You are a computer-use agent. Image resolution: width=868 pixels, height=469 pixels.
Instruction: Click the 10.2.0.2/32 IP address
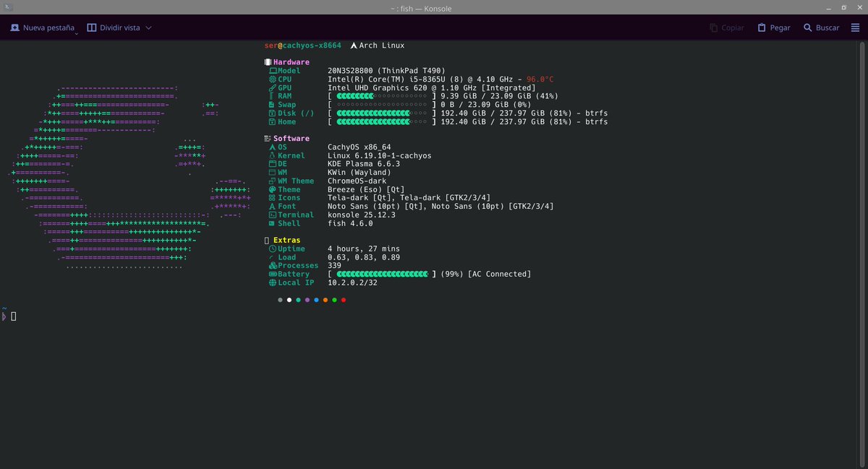pos(352,283)
